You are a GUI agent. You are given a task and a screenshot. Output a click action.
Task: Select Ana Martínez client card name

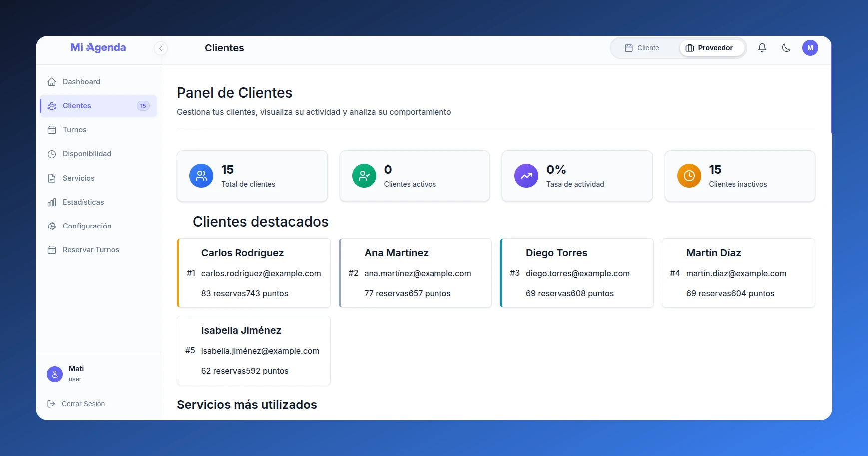pyautogui.click(x=397, y=253)
